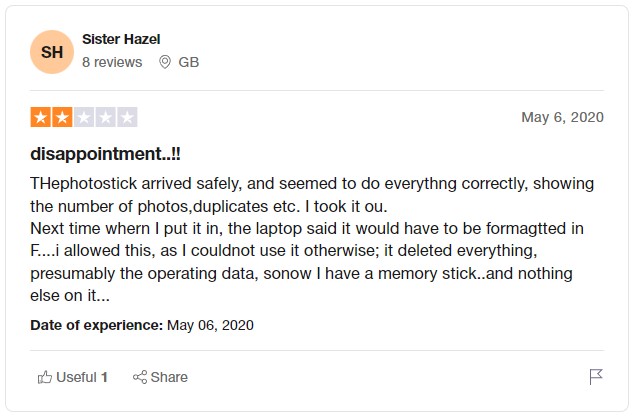Click the first orange star
Viewport: 639px width, 420px height.
40,117
